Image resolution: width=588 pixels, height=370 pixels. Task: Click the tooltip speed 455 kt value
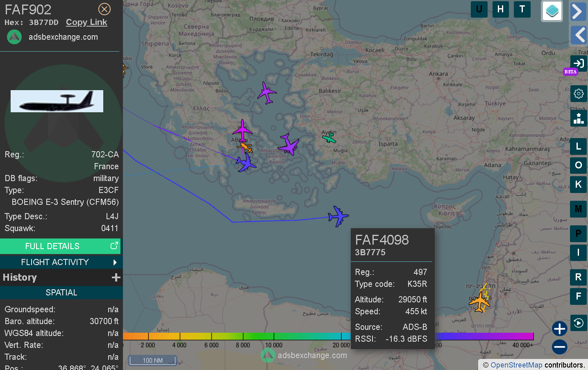(416, 311)
